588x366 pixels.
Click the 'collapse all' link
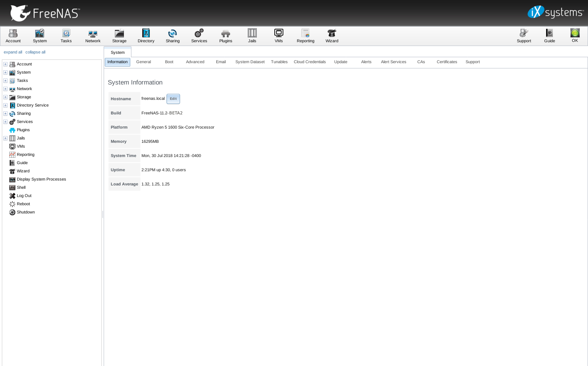(x=35, y=52)
